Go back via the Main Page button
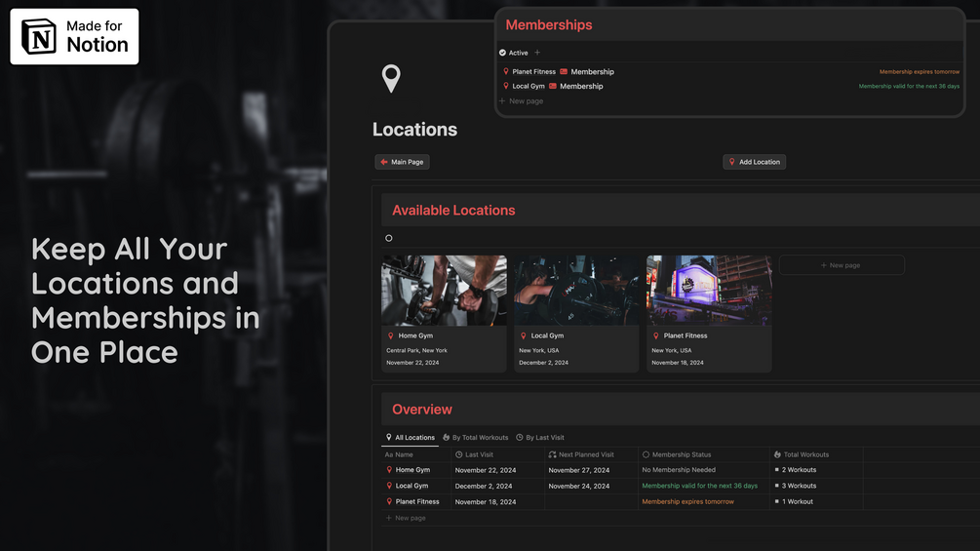 402,162
